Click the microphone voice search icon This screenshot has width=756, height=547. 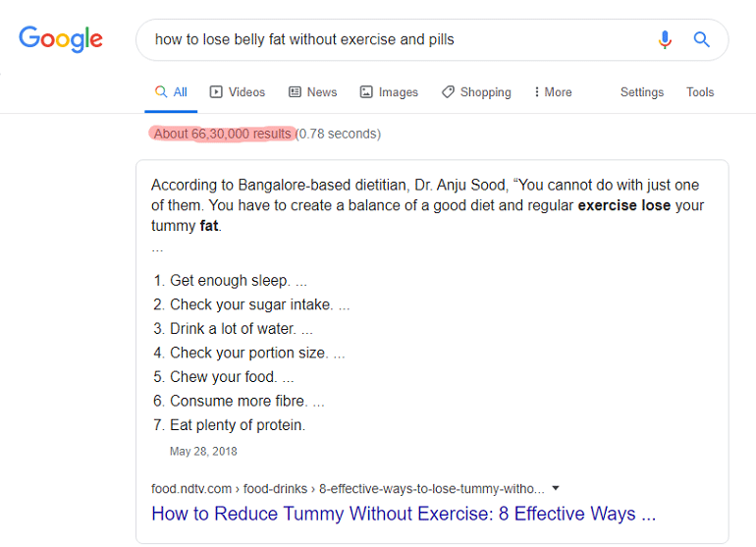pyautogui.click(x=665, y=39)
